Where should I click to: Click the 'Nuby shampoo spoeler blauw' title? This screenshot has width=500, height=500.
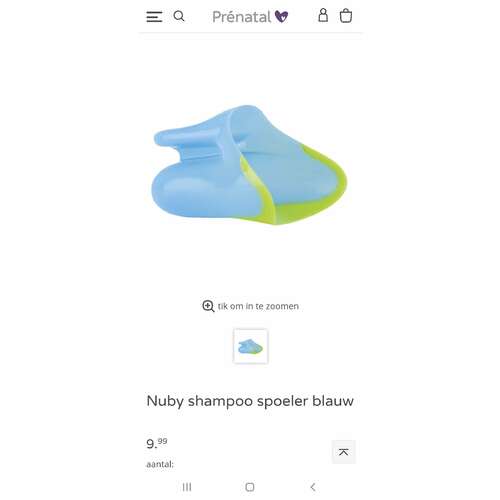250,401
